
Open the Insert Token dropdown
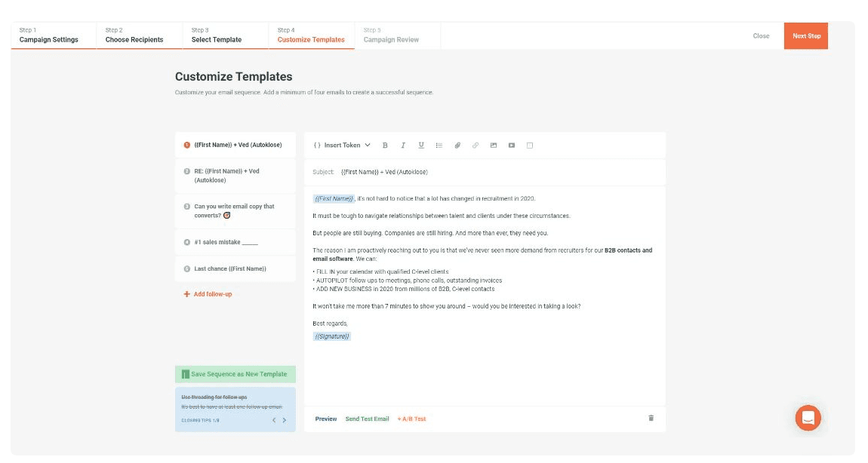tap(343, 145)
